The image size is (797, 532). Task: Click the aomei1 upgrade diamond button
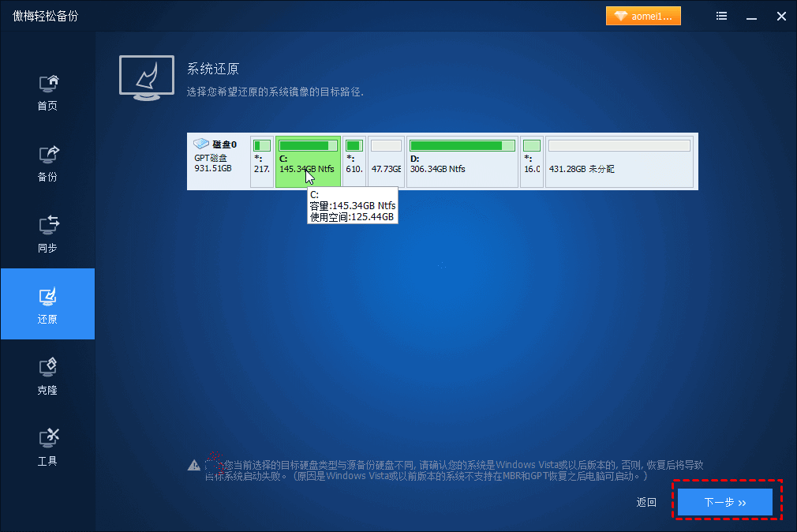pos(643,17)
